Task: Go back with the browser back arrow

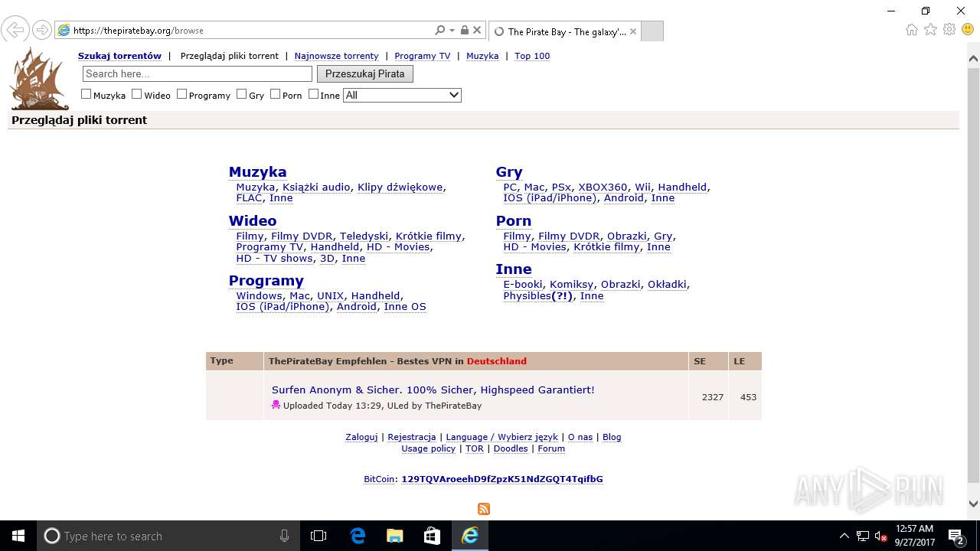Action: [15, 30]
